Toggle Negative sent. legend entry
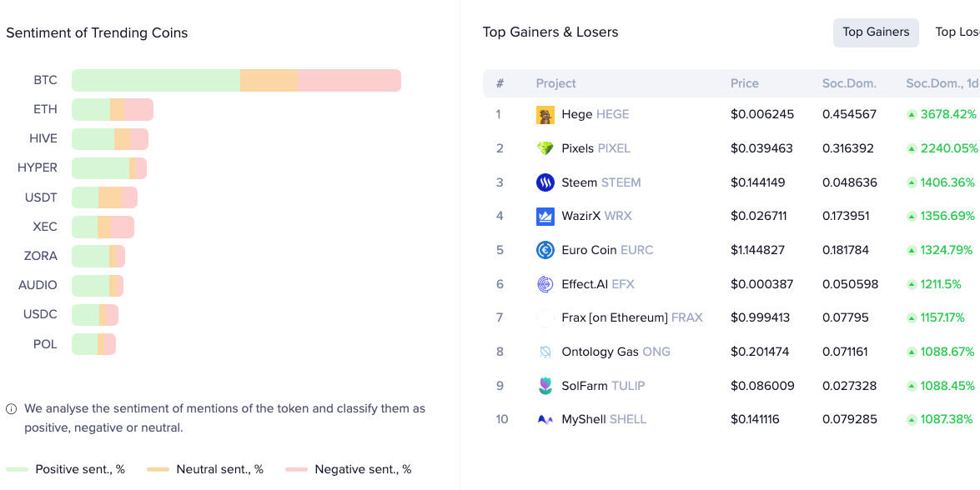The image size is (980, 490). click(348, 469)
